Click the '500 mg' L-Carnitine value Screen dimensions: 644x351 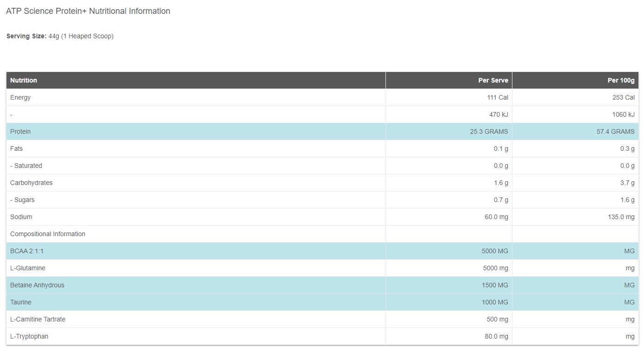coord(497,319)
